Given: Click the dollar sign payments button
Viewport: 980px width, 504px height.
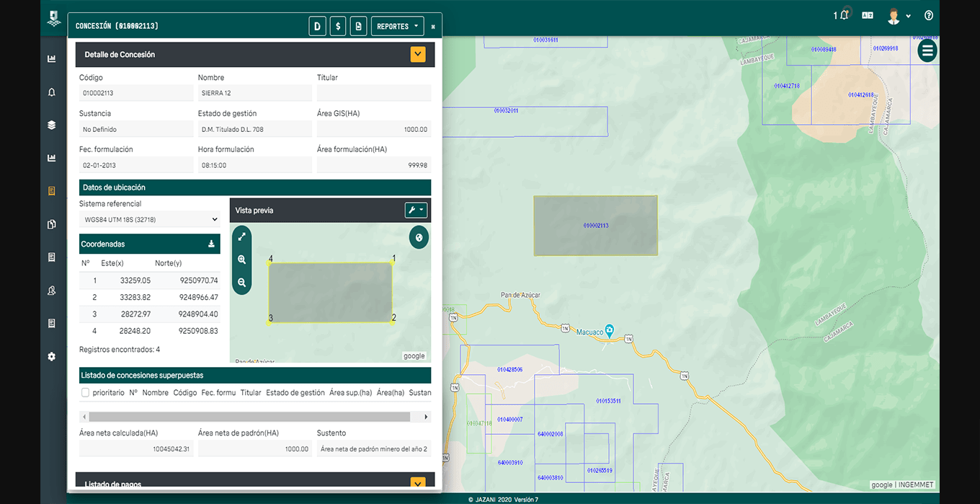Looking at the screenshot, I should coord(338,27).
